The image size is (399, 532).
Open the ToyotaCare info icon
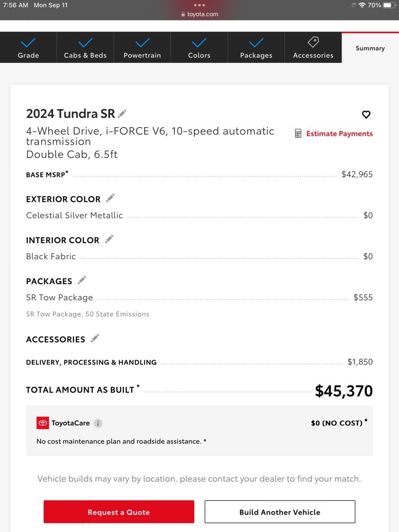(x=98, y=424)
